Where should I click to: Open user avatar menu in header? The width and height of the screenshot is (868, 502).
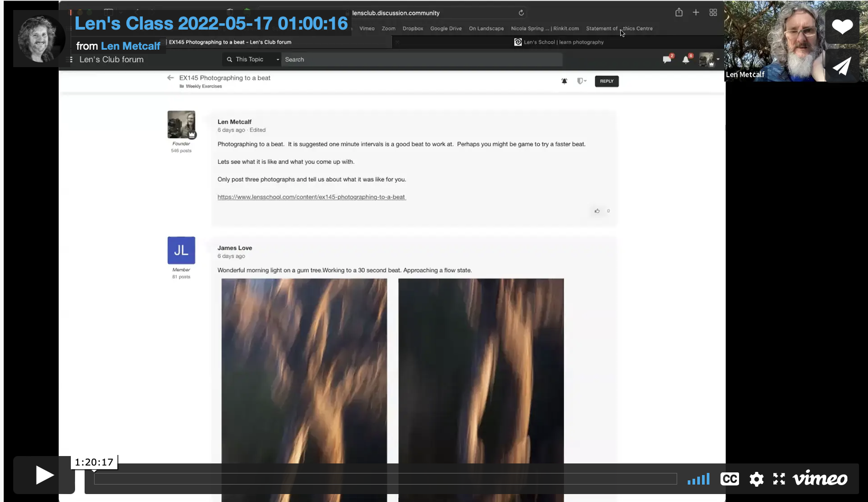[x=709, y=59]
